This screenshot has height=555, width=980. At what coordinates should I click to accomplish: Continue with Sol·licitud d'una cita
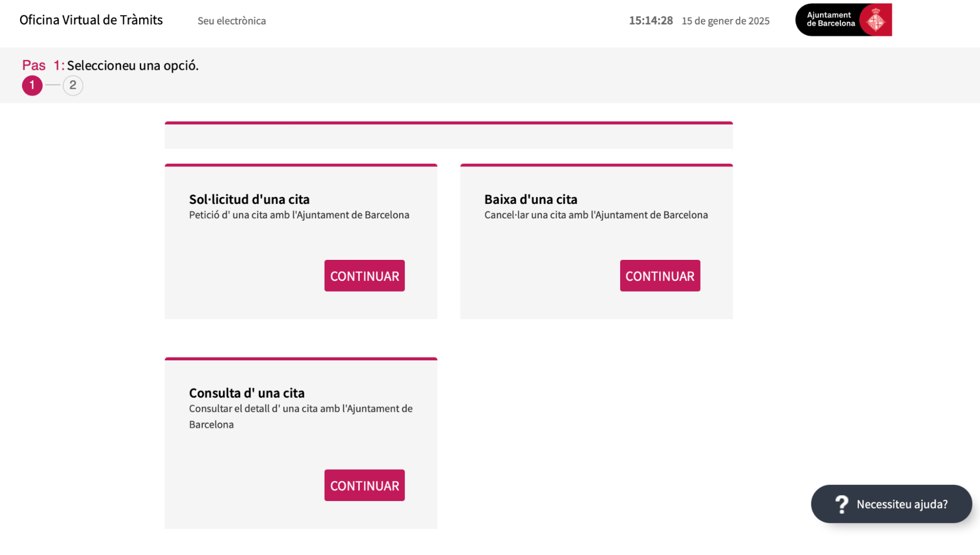pos(364,276)
